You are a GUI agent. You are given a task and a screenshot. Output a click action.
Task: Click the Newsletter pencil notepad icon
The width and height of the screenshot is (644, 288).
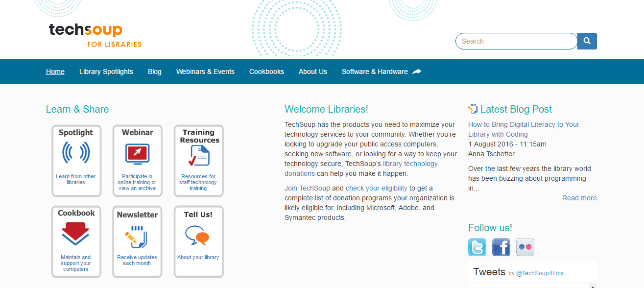(x=137, y=236)
